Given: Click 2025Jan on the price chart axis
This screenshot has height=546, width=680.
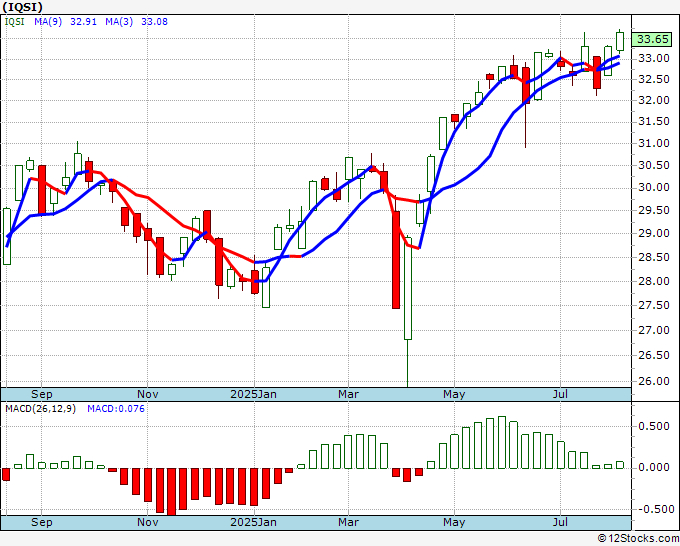Looking at the screenshot, I should tap(253, 394).
